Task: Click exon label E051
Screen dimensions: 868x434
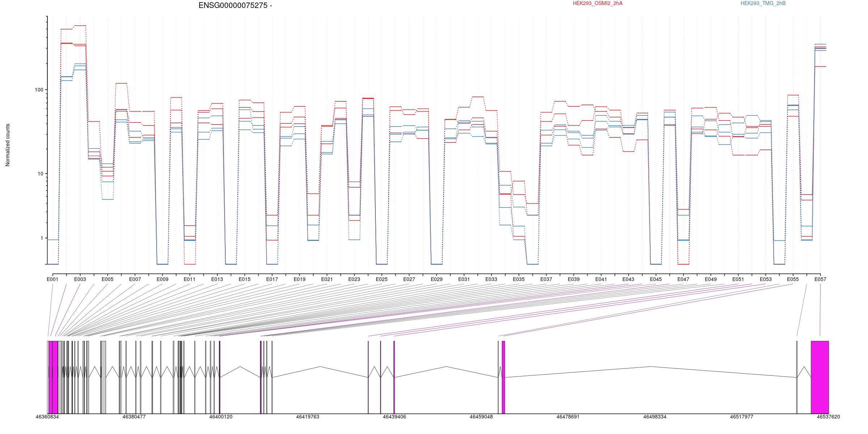Action: pos(738,279)
